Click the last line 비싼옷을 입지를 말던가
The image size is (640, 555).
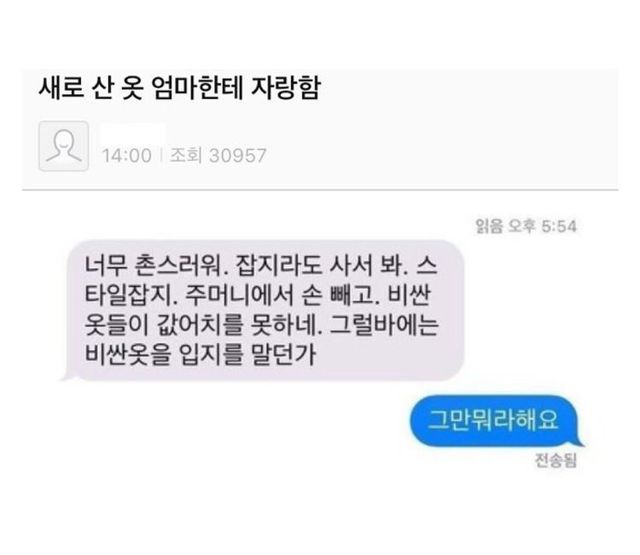[200, 354]
